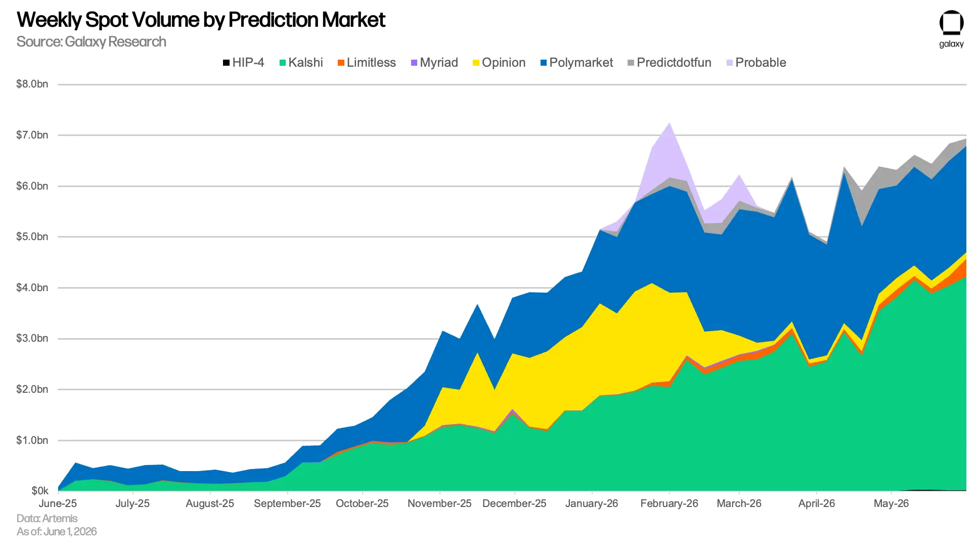Click the chart title "Weekly Spot Volume by Prediction Market"
Viewport: 980px width, 553px height.
[x=201, y=20]
